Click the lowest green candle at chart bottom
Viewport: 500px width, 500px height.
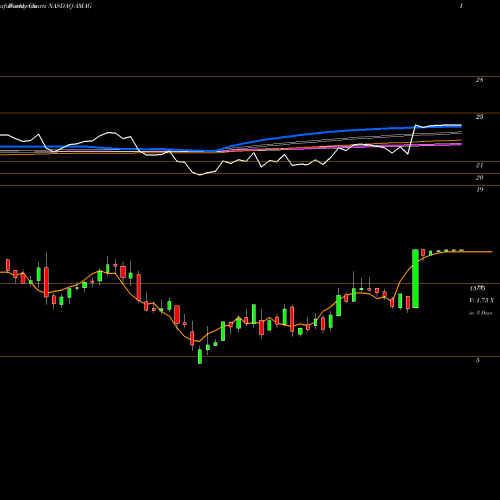coord(200,355)
